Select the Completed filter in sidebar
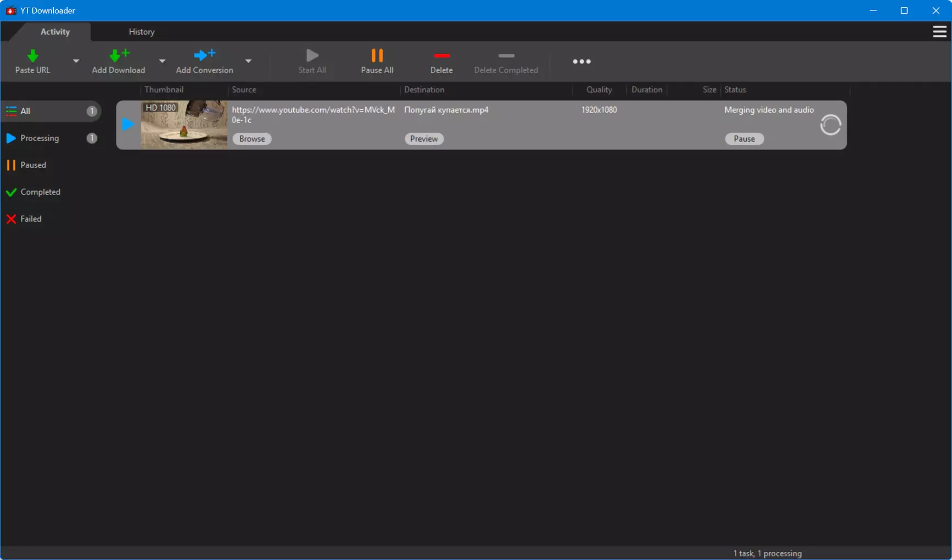The height and width of the screenshot is (560, 952). (51, 192)
